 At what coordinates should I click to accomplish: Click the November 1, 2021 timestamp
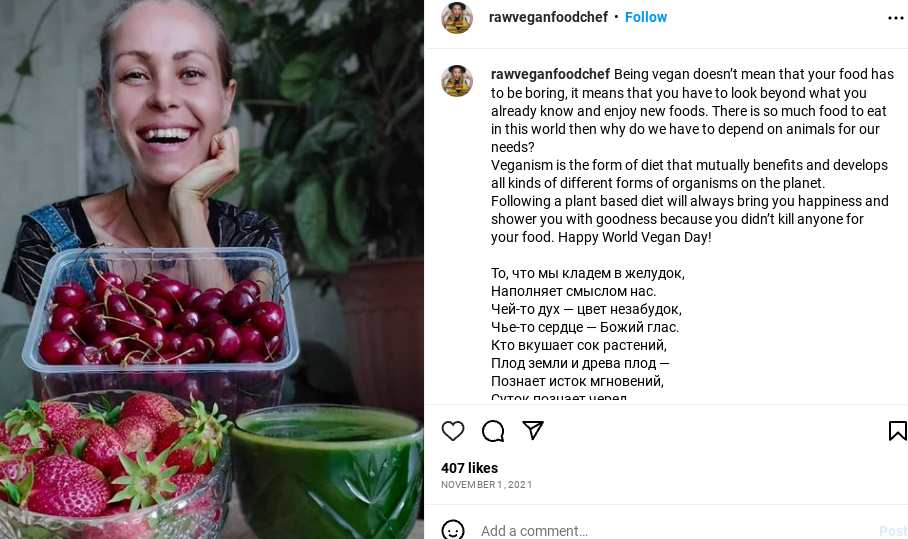click(486, 485)
